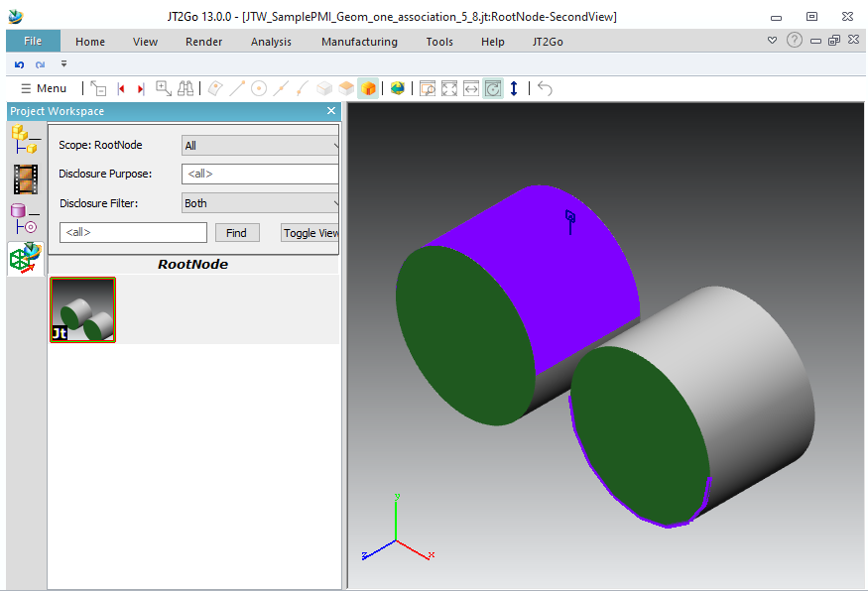The width and height of the screenshot is (868, 591).
Task: Select the RootNode model view thumbnail
Action: [83, 310]
